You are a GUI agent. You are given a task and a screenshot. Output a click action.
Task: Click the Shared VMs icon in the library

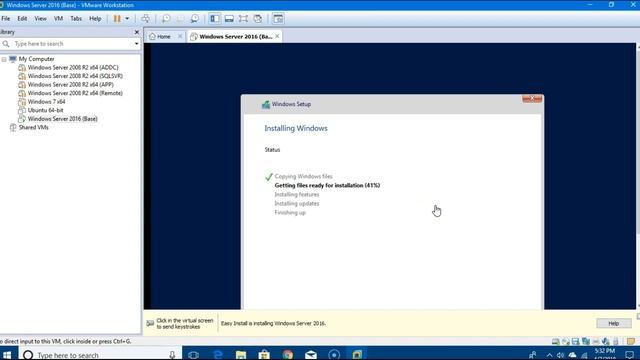point(13,127)
